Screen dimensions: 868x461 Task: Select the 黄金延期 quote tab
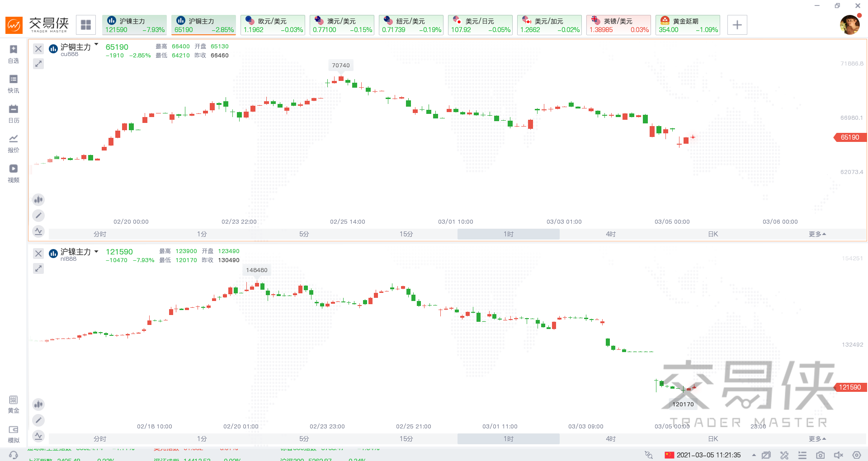pos(688,25)
